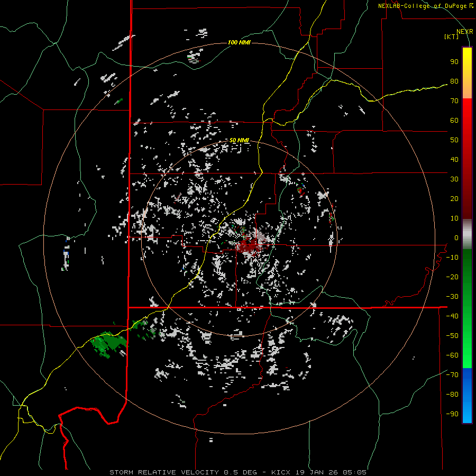Select the -50 scale label

[452, 336]
